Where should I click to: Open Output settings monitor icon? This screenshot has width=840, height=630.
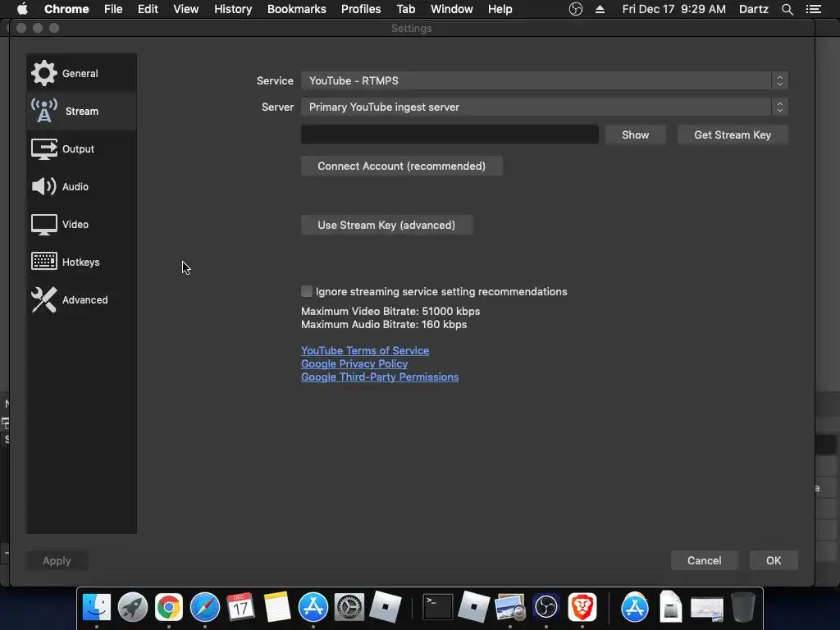[44, 149]
